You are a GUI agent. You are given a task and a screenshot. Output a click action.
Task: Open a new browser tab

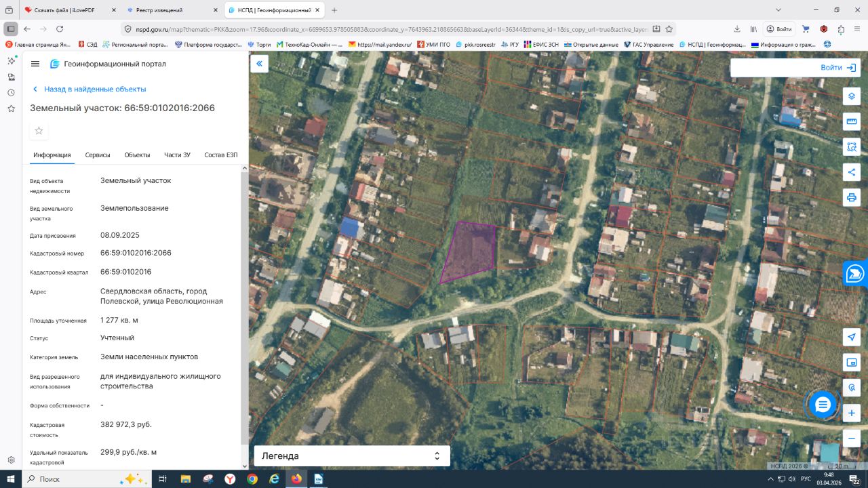click(x=334, y=10)
